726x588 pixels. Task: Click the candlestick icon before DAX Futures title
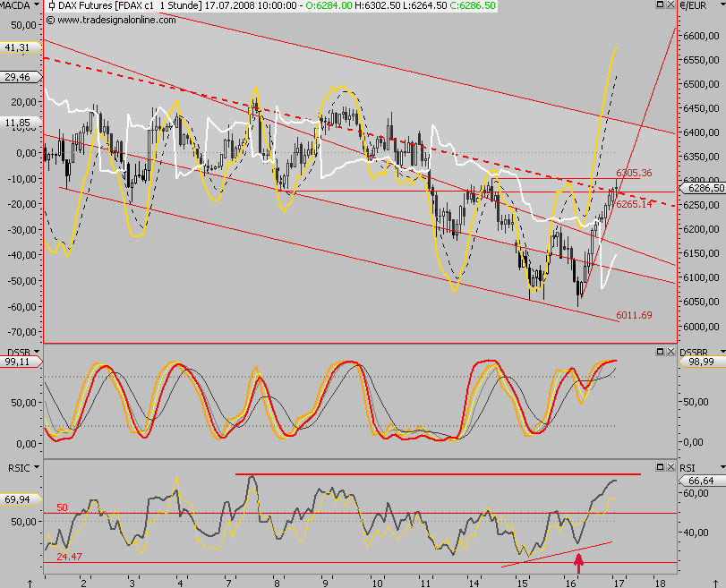pyautogui.click(x=51, y=5)
